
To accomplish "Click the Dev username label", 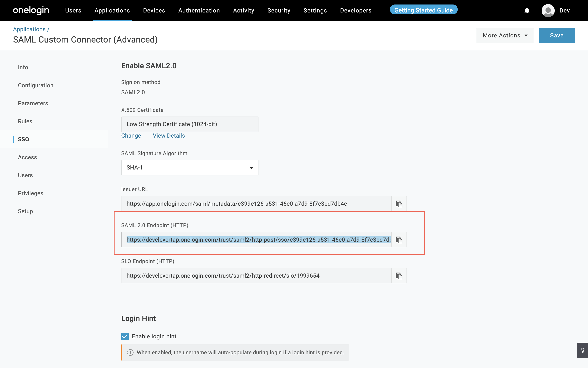I will pyautogui.click(x=565, y=10).
